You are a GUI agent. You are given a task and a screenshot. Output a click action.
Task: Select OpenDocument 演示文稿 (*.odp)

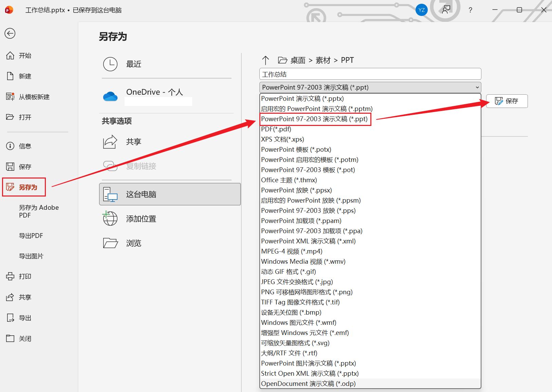click(370, 384)
